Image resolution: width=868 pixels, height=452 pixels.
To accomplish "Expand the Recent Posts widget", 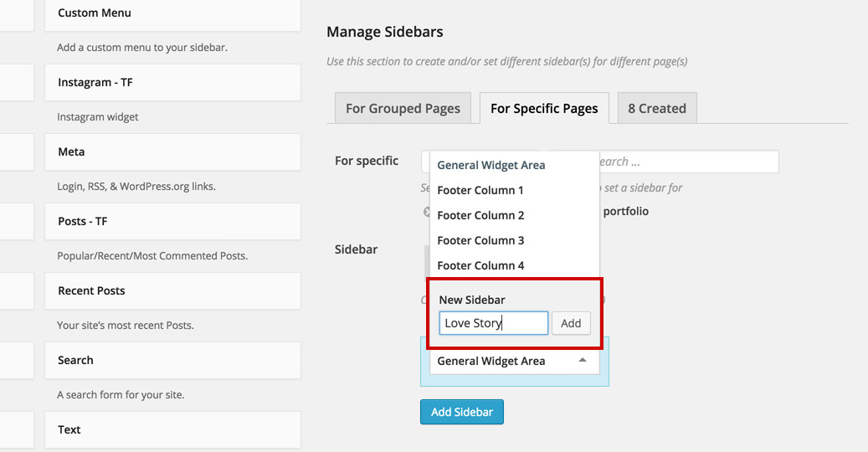I will 172,291.
